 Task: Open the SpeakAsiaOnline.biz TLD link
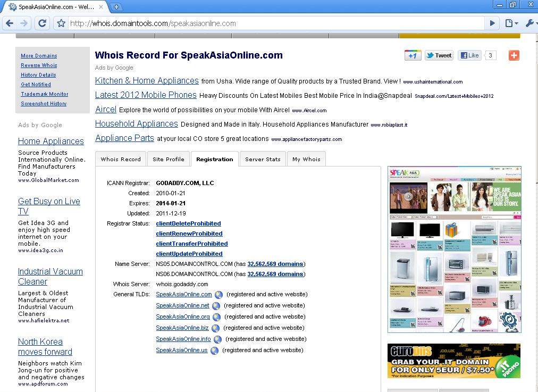[182, 328]
